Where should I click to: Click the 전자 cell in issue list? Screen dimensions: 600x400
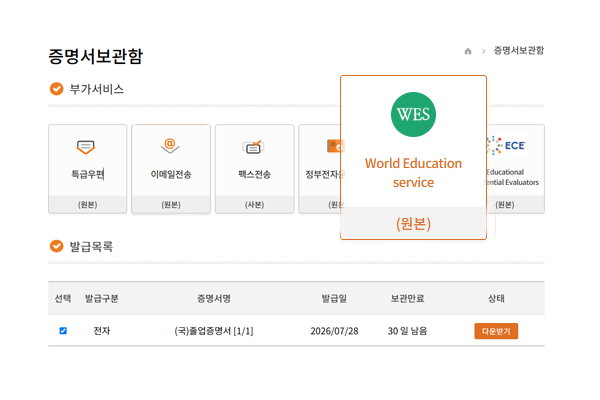(x=102, y=331)
